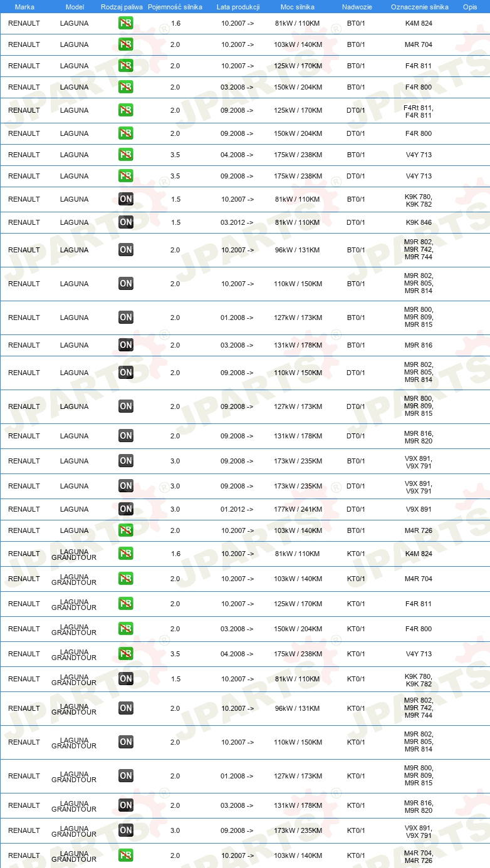490x868 pixels.
Task: Click PB fuel icon in F4Rt 811 row
Action: pos(126,110)
